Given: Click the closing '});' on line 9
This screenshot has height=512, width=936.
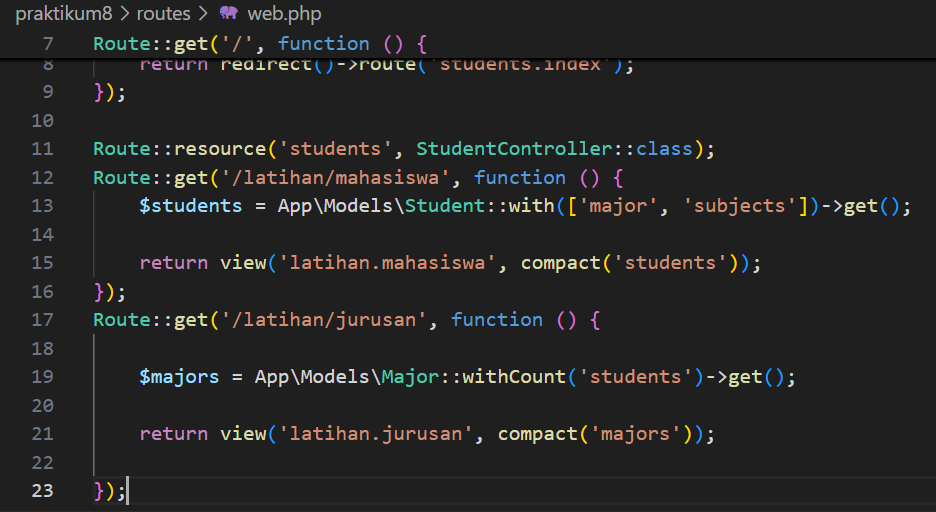Looking at the screenshot, I should tap(110, 92).
